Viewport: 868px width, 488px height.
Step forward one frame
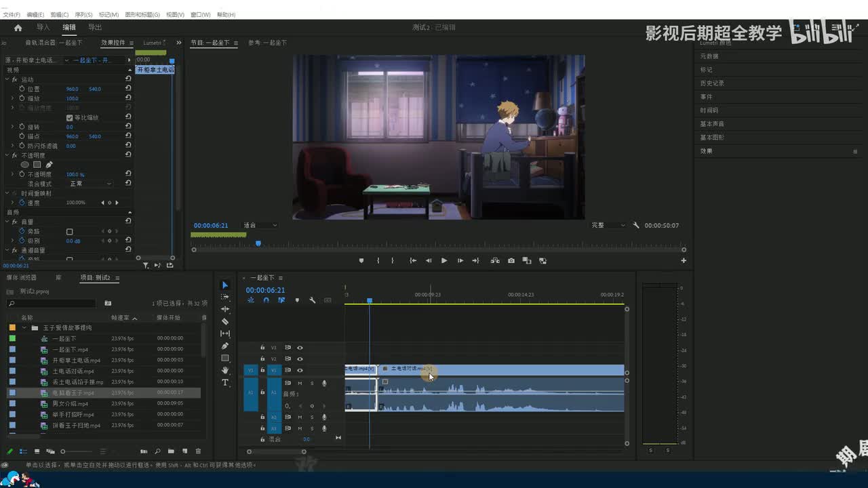coord(460,260)
